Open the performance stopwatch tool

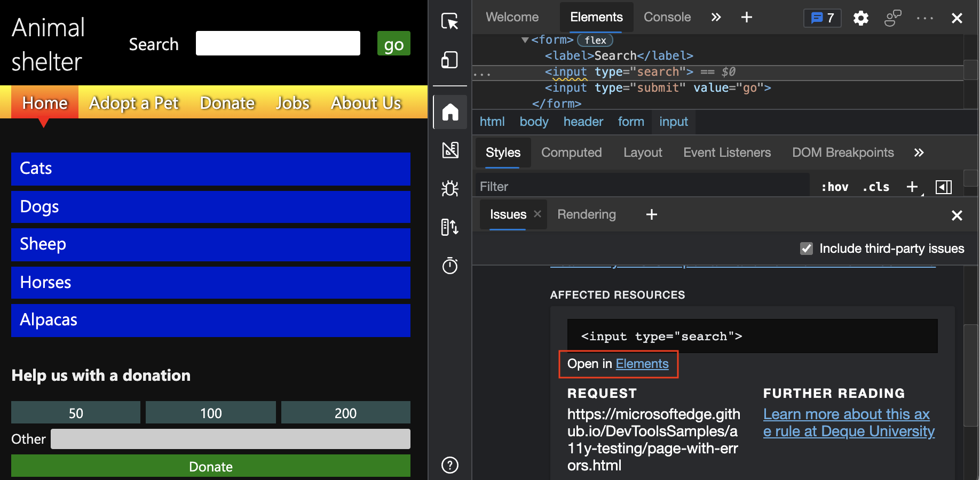tap(450, 266)
